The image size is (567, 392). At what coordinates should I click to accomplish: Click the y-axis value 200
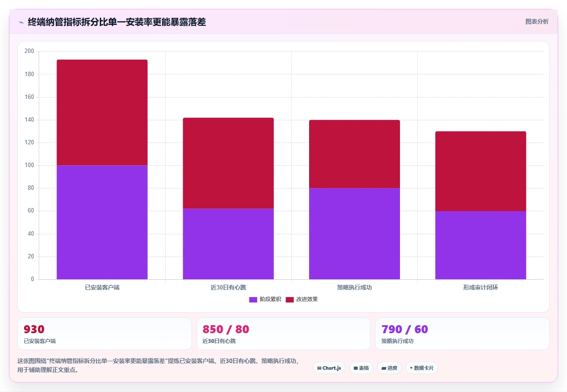(29, 51)
